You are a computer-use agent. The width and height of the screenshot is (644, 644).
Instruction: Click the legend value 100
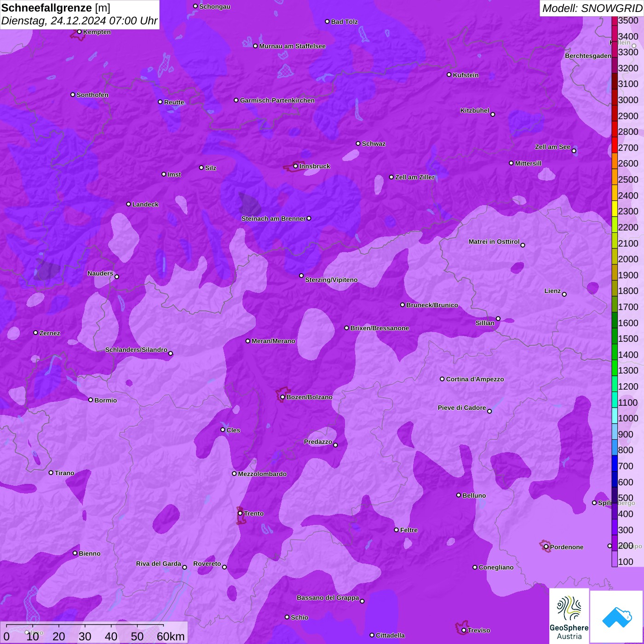[x=626, y=562]
